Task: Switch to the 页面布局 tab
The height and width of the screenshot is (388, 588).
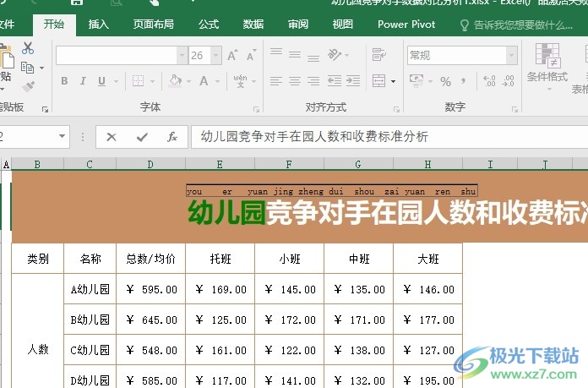Action: point(154,25)
